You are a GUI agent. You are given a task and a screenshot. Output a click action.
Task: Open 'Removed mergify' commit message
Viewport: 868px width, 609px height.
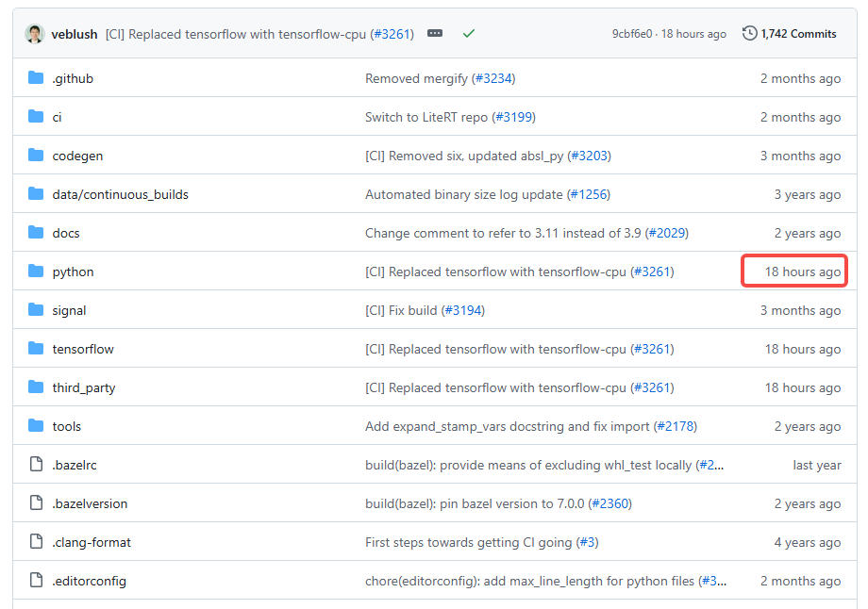click(x=416, y=78)
